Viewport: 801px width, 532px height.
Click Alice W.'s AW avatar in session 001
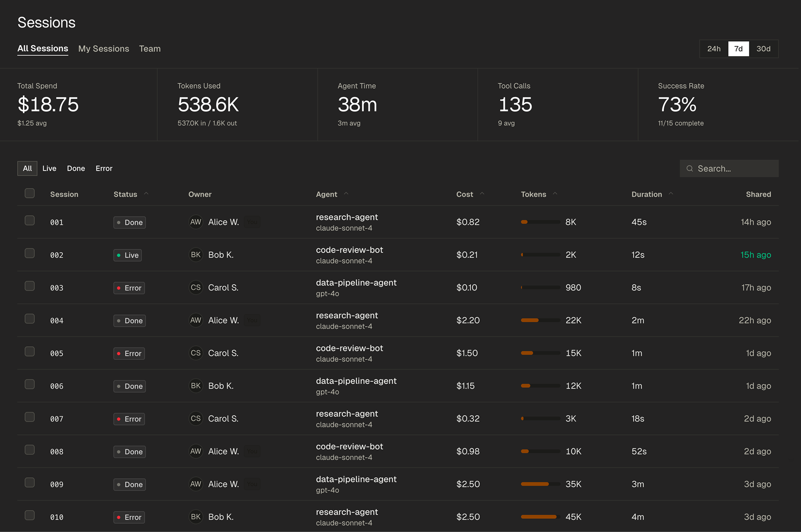tap(196, 222)
